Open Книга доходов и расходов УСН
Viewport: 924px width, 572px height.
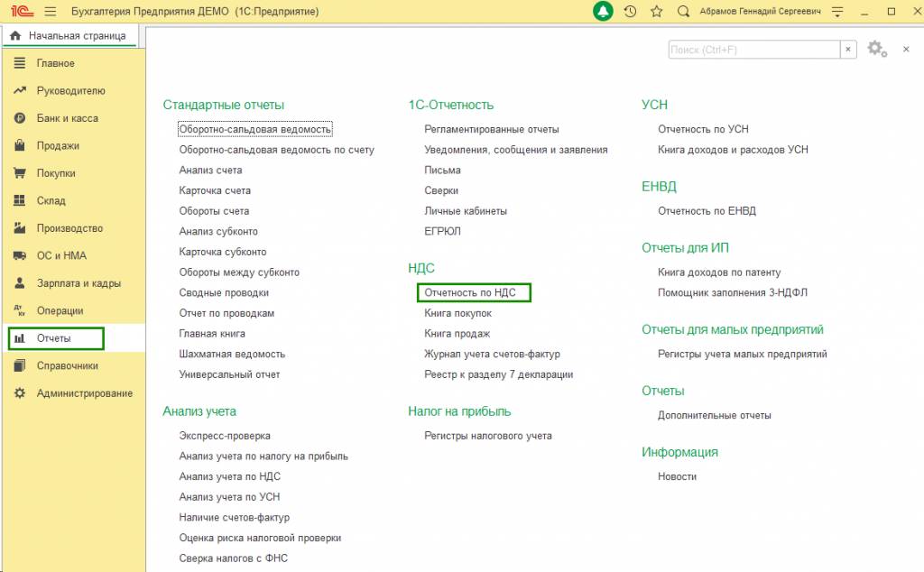733,150
